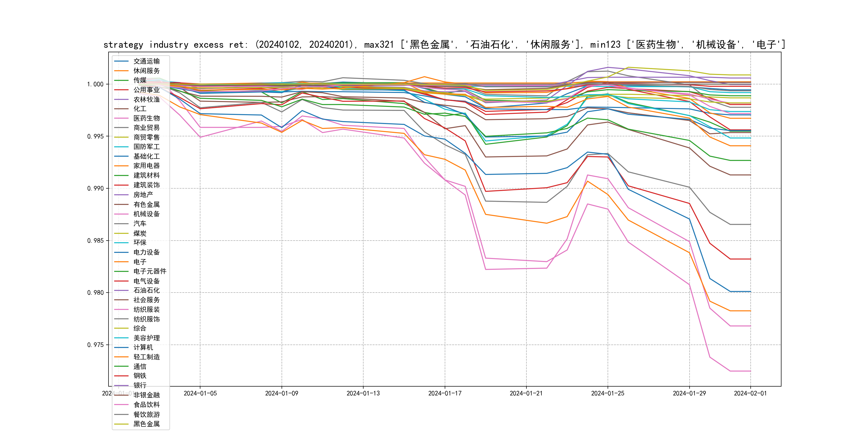Click the 交通运输 legend entry
This screenshot has width=868, height=434.
tap(146, 61)
